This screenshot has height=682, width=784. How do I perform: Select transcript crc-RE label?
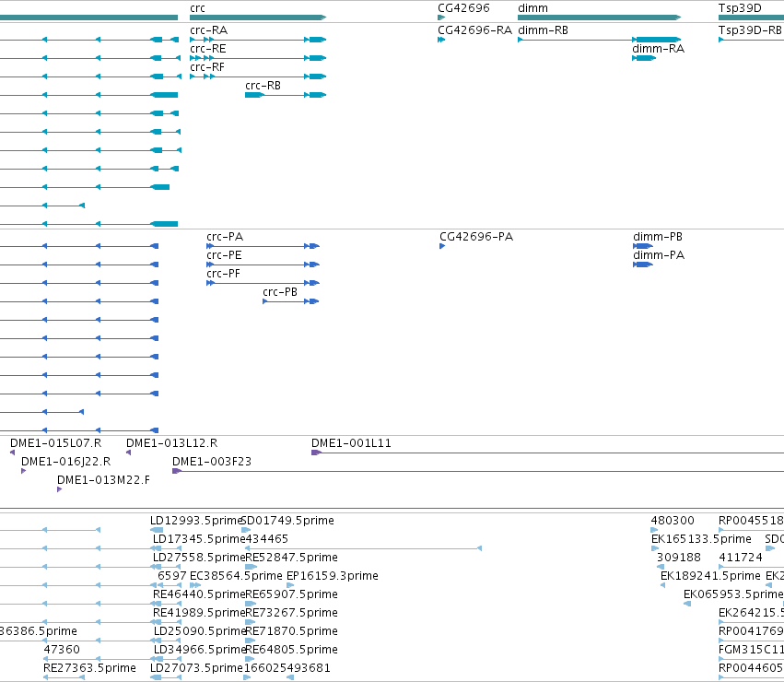207,49
